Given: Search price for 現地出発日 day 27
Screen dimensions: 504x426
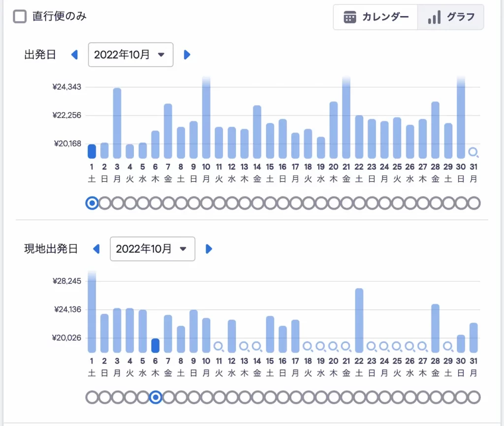Looking at the screenshot, I should pyautogui.click(x=423, y=346).
